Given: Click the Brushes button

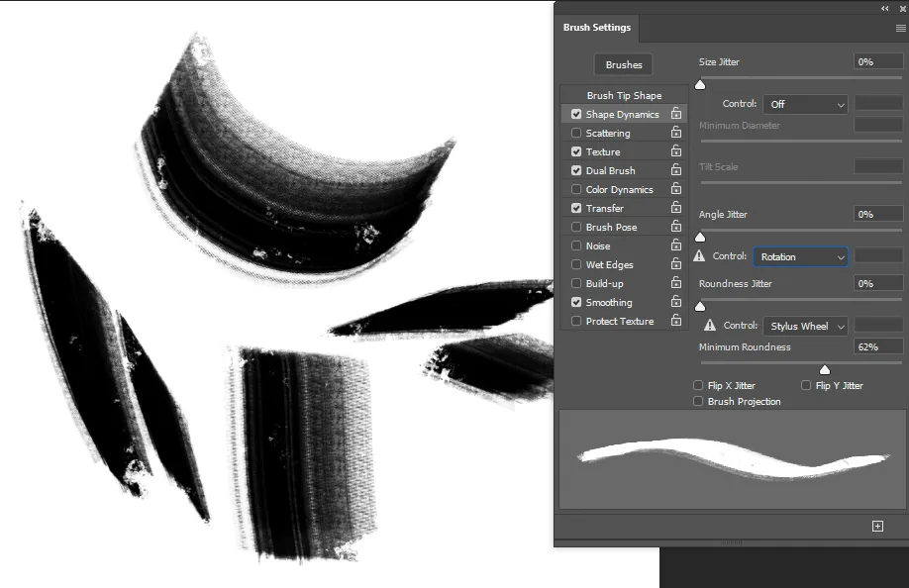Looking at the screenshot, I should coord(624,65).
